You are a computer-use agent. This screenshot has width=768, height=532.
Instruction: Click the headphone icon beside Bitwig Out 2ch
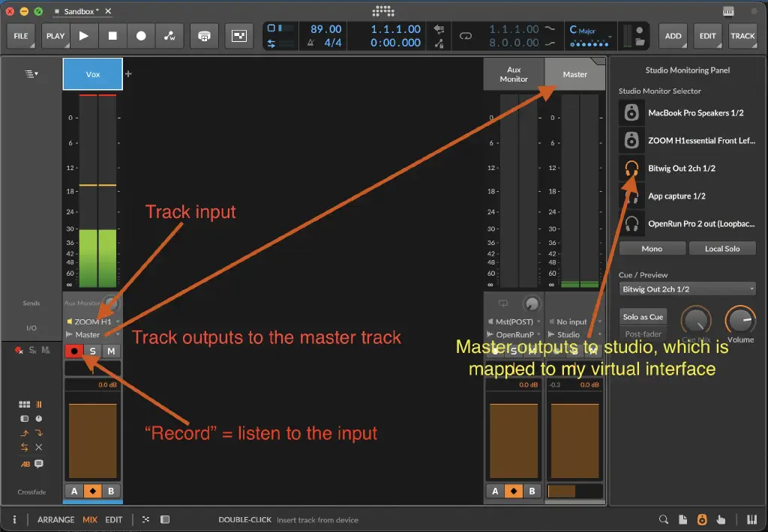pos(631,168)
